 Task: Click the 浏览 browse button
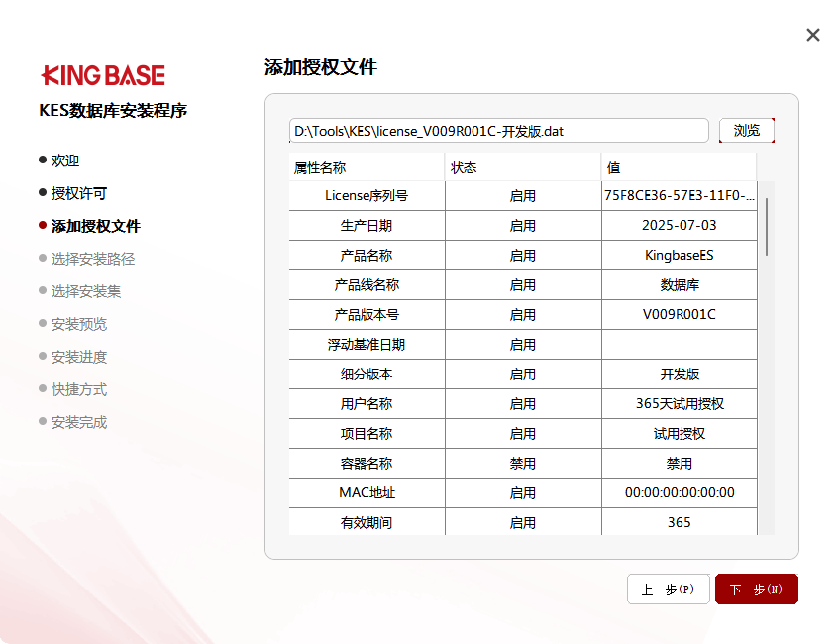click(746, 131)
